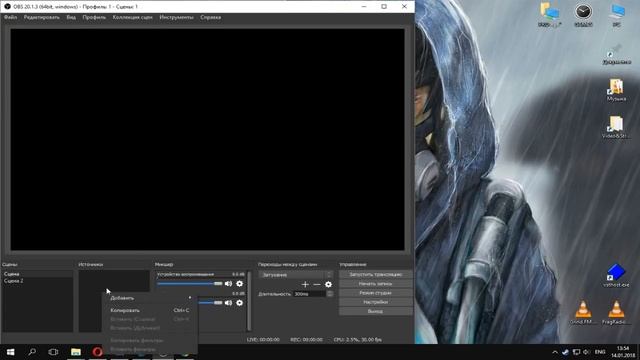
Task: Show hidden tray icons chevron
Action: coord(555,352)
